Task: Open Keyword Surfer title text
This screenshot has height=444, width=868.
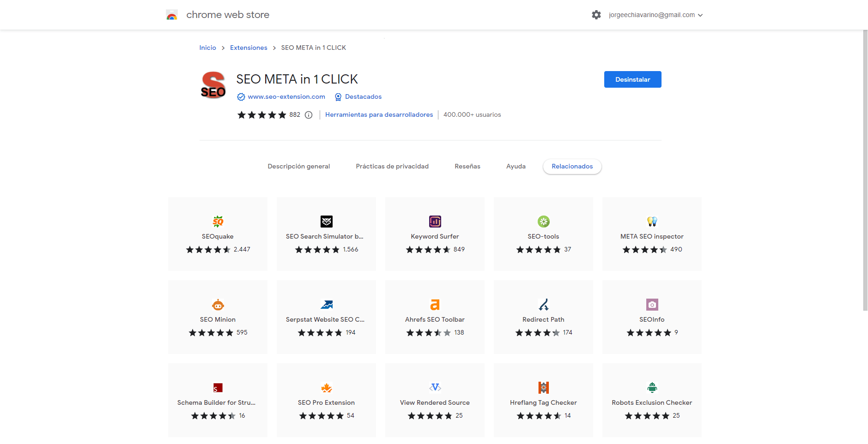Action: [x=435, y=236]
